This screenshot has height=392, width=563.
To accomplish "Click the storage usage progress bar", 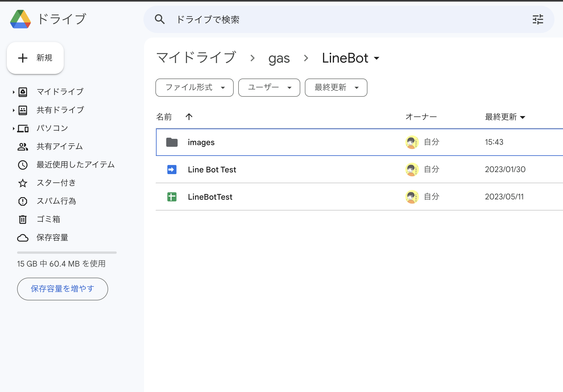I will [x=67, y=253].
